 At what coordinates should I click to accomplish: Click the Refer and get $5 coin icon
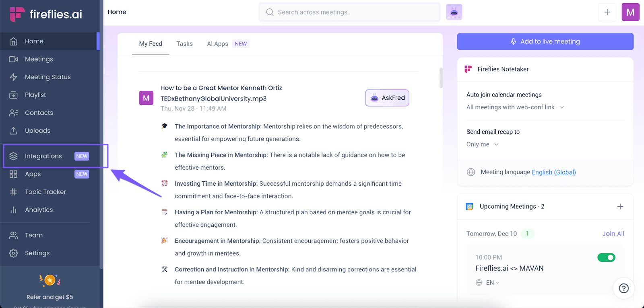tap(50, 280)
